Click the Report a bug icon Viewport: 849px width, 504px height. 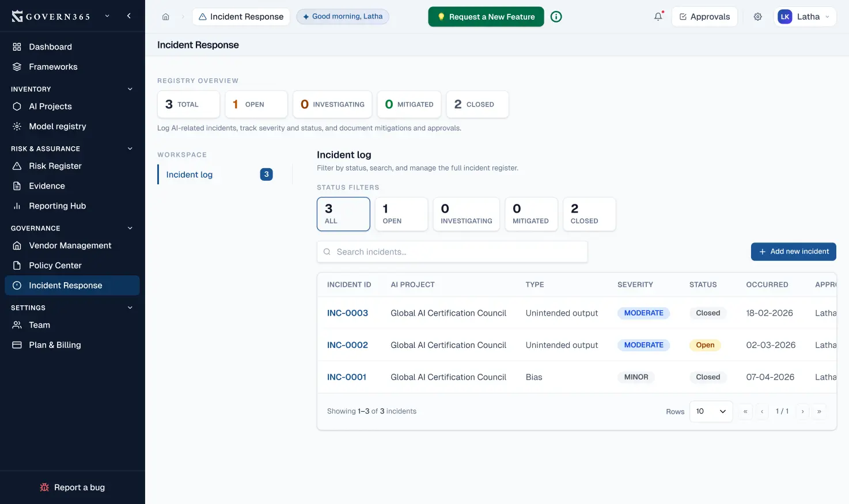[44, 487]
